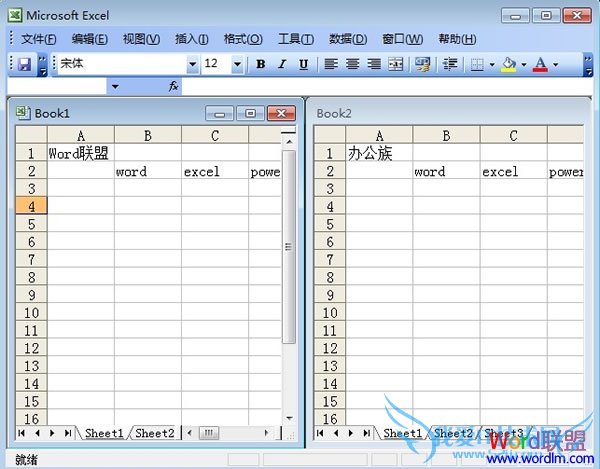The image size is (600, 469).
Task: Select Sheet2 tab in Book1
Action: [x=155, y=433]
